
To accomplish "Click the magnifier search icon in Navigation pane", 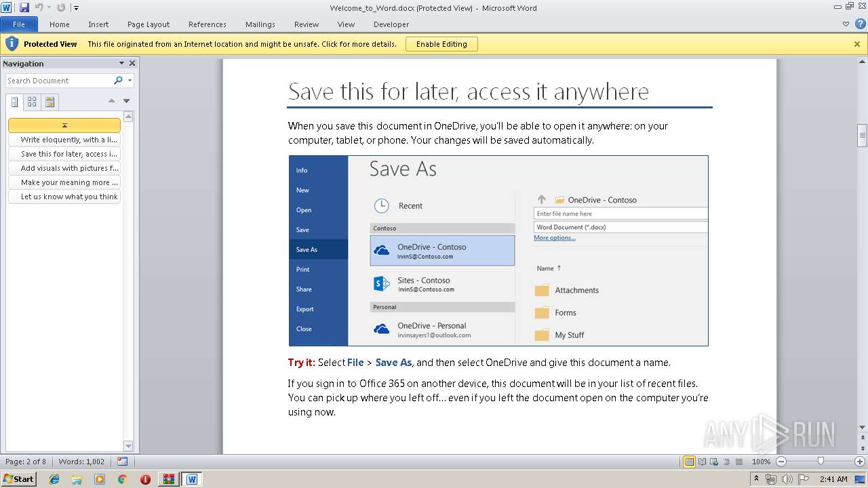I will 119,81.
